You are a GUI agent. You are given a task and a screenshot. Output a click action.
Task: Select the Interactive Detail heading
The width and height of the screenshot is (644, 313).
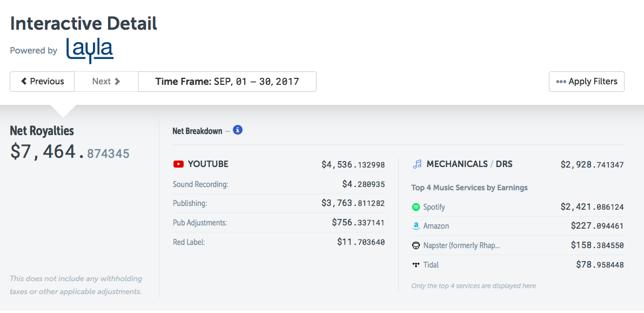pos(83,23)
